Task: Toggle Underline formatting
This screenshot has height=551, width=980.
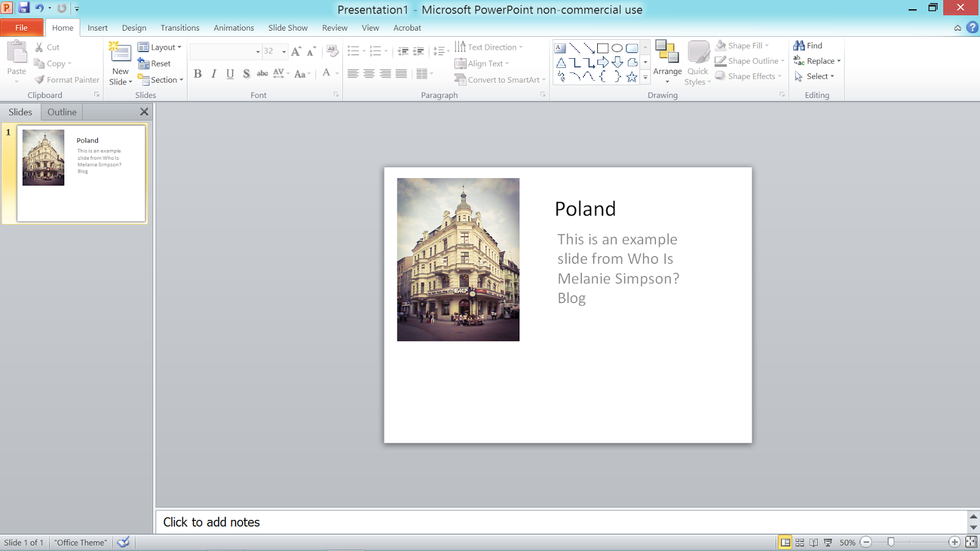Action: point(230,74)
